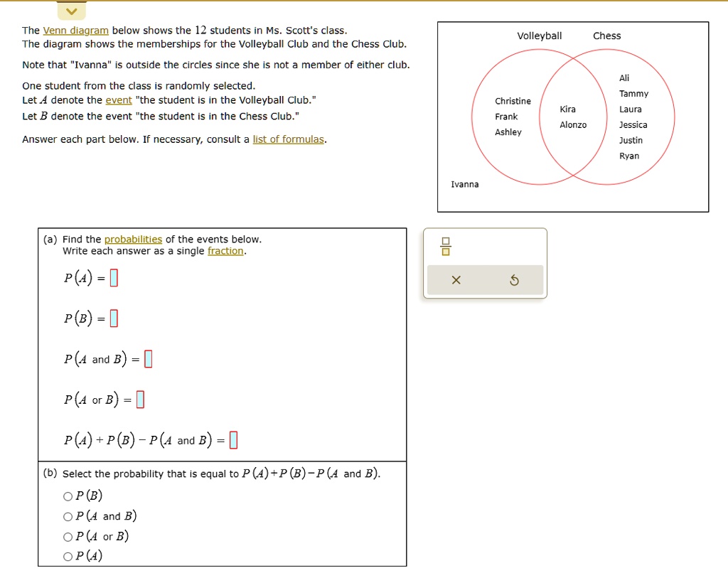Select the P(B) radio button

point(68,496)
